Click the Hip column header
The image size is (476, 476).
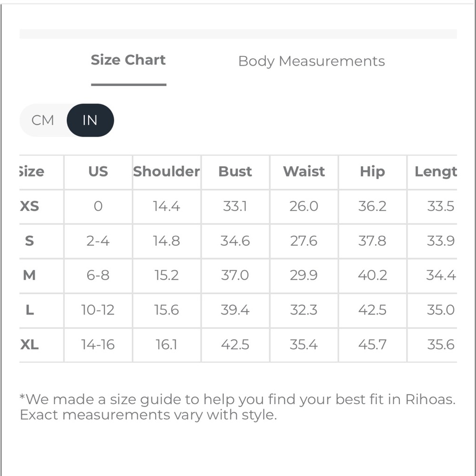pyautogui.click(x=373, y=172)
